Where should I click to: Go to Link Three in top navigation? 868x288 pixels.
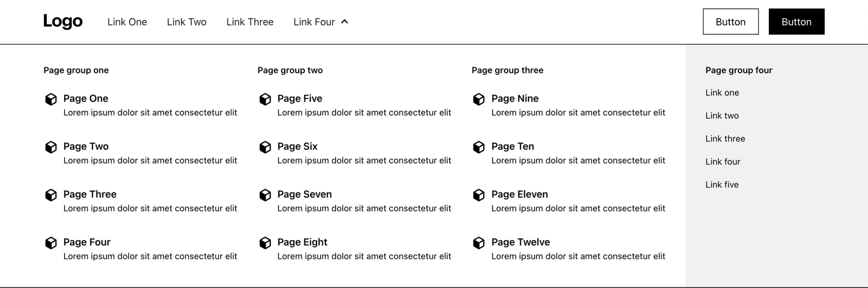[x=250, y=22]
